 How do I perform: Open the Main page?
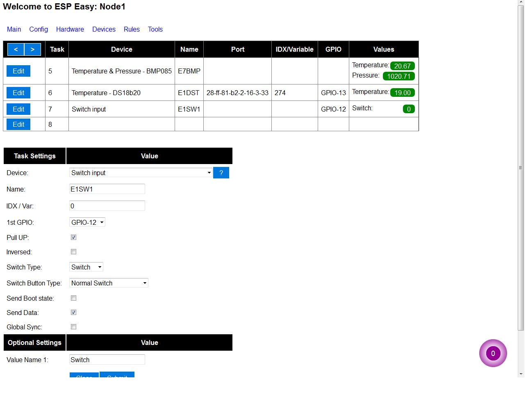click(x=14, y=29)
